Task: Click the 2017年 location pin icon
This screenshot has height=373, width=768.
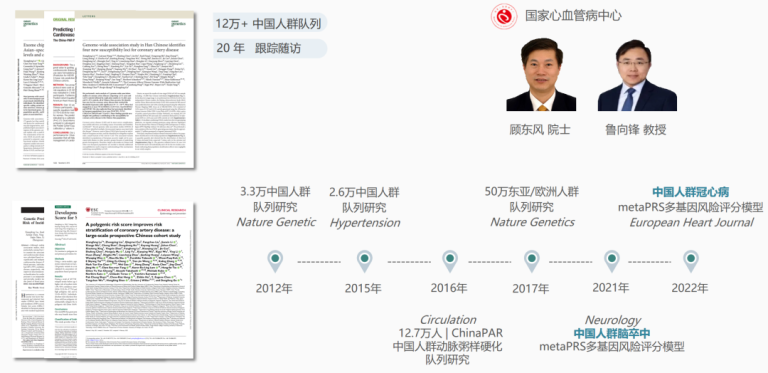Action: [531, 261]
